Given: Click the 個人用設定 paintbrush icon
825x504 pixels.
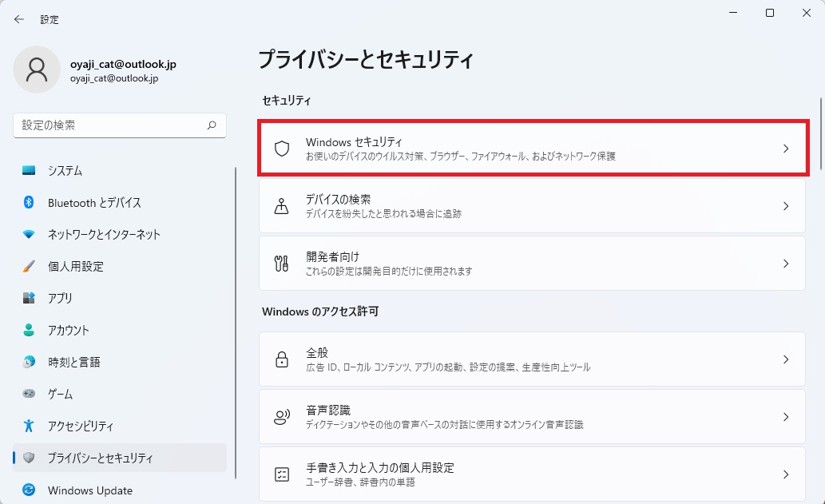Looking at the screenshot, I should pos(29,266).
